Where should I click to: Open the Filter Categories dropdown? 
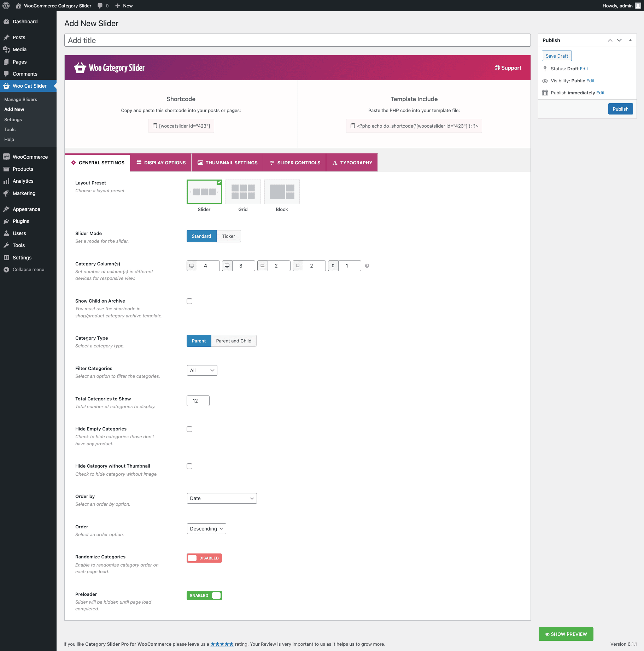202,370
